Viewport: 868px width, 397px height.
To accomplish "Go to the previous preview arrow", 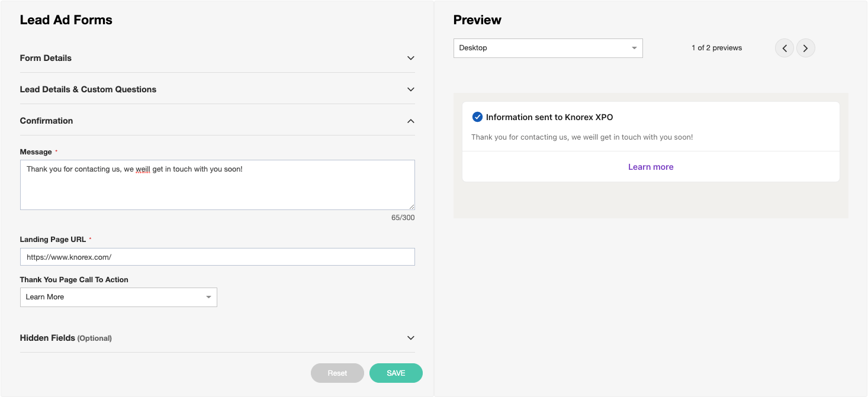I will (785, 49).
